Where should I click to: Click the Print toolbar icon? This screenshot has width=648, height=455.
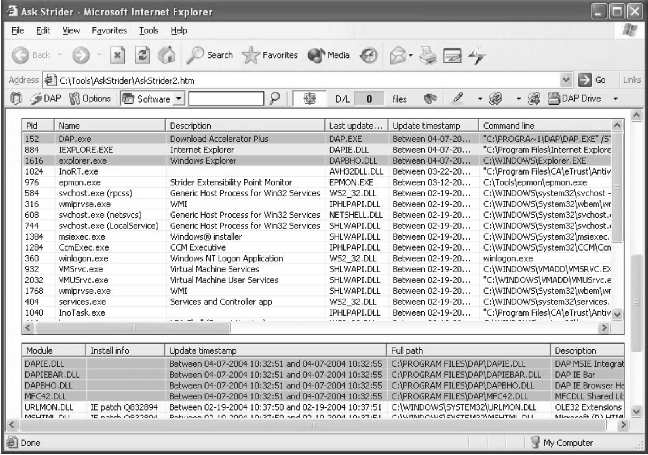coord(426,55)
